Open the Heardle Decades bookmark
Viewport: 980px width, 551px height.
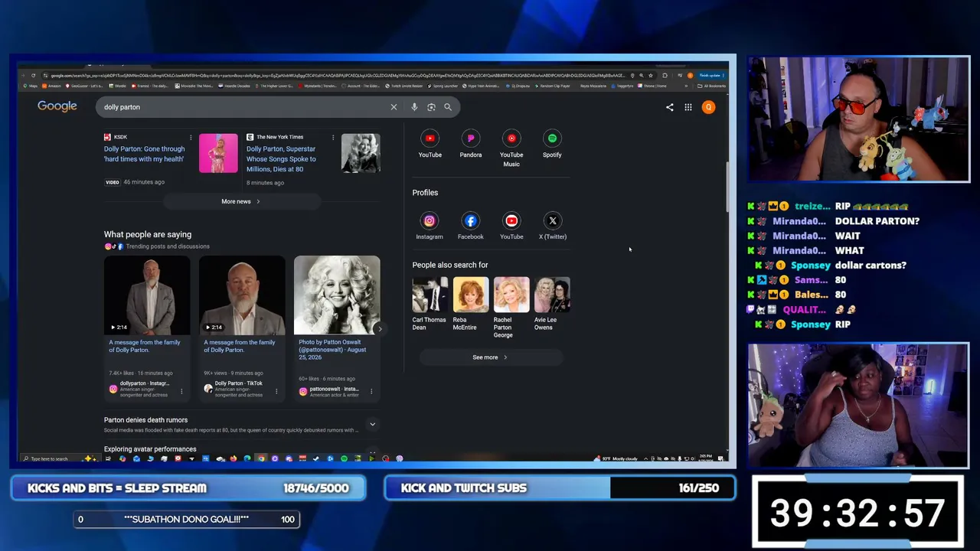click(x=234, y=86)
